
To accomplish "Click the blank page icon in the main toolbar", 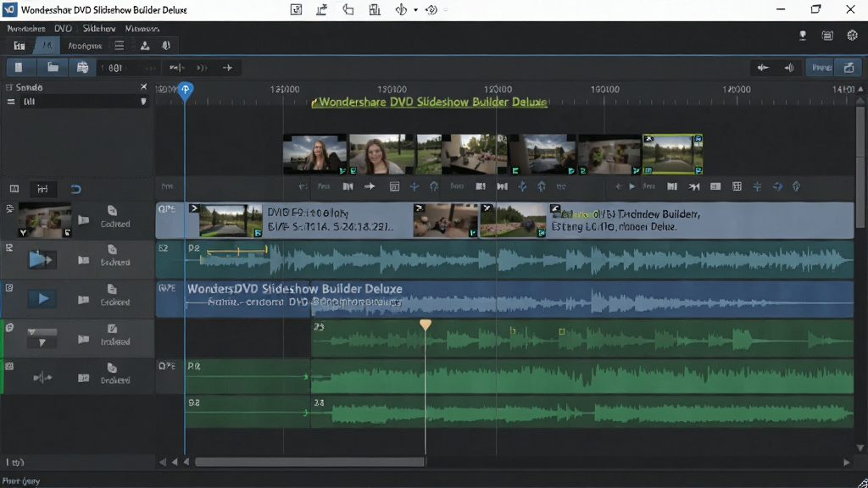I will pos(19,68).
